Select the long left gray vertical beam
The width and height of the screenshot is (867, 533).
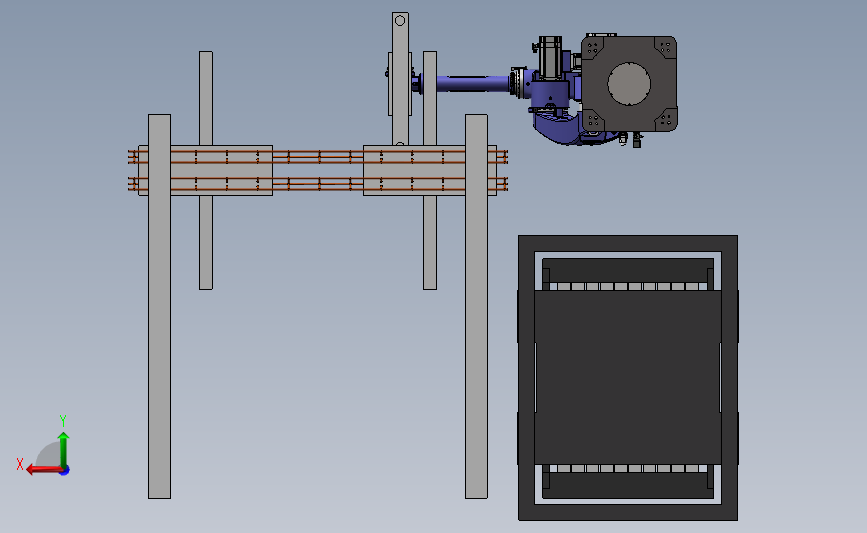click(x=159, y=306)
